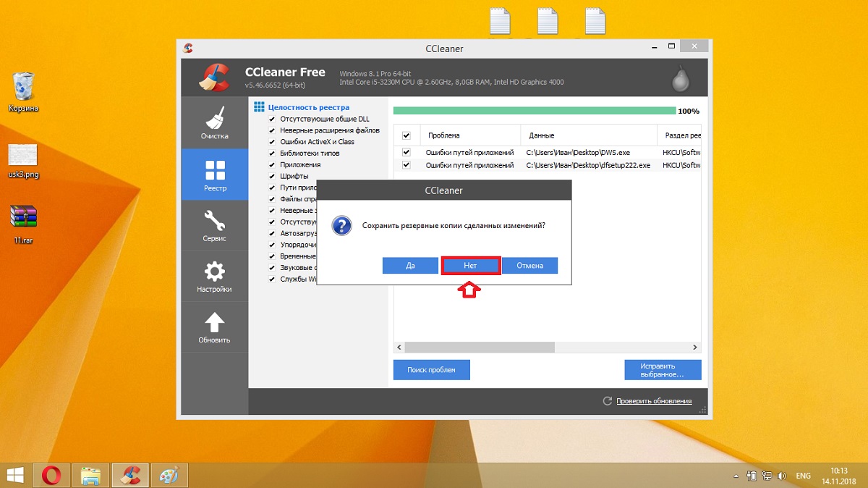Click the green scan progress bar
The height and width of the screenshot is (488, 868).
click(535, 111)
